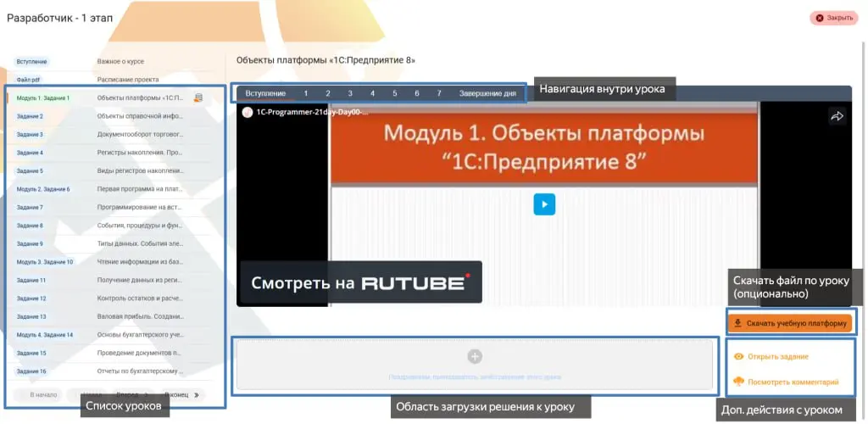Click the plus icon in upload area
Screen dimensions: 868x424
(x=475, y=356)
